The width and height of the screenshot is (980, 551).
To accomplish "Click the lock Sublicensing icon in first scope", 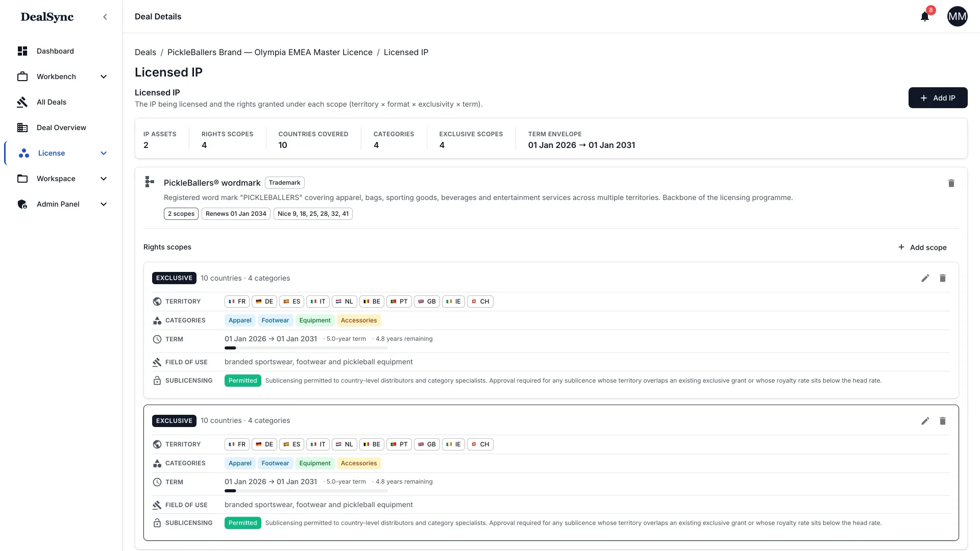I will [157, 381].
